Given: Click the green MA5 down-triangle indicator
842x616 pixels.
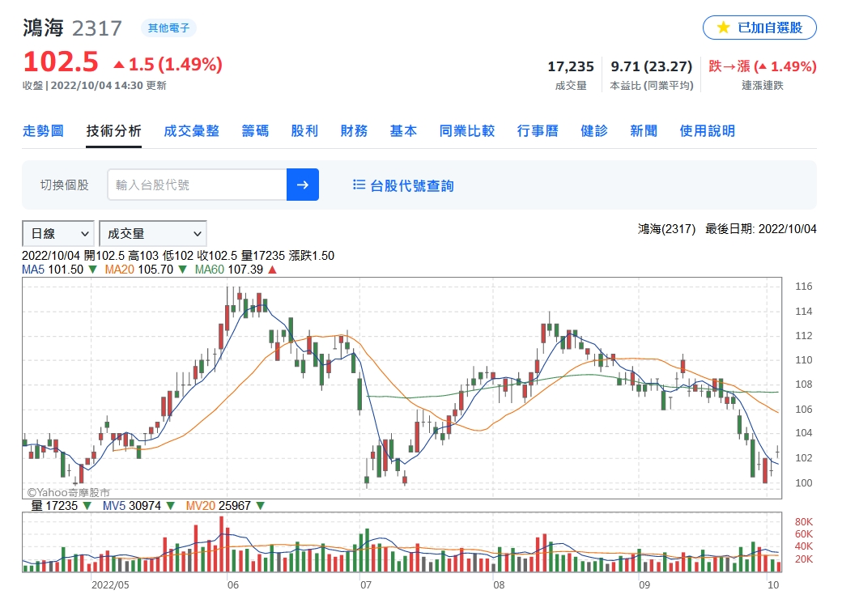Looking at the screenshot, I should 92,270.
